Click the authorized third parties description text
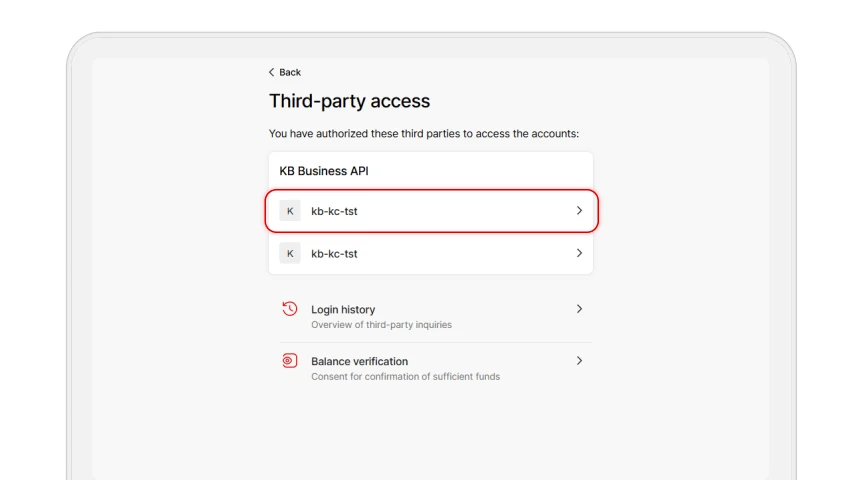 pyautogui.click(x=424, y=133)
